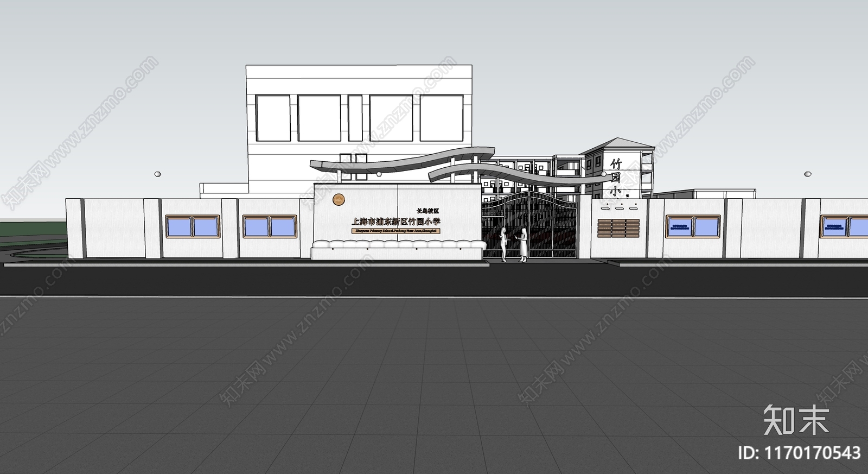
Task: Select the black iron entrance gate
Action: 529,224
